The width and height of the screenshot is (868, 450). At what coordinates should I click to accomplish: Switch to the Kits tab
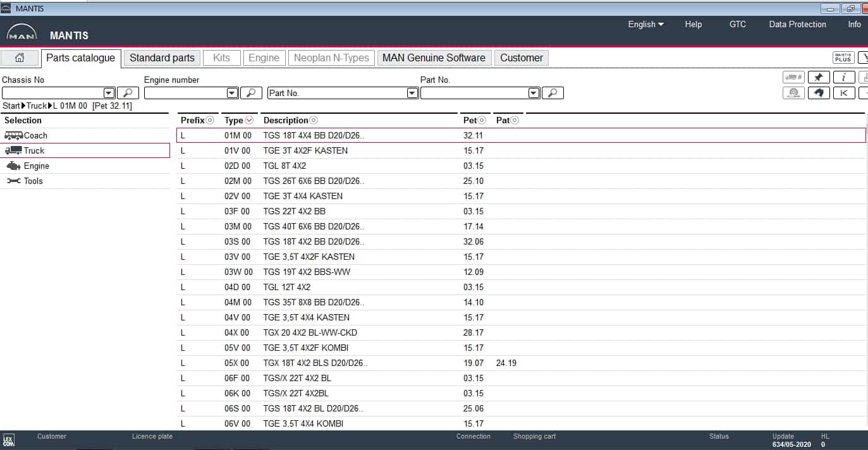click(222, 58)
